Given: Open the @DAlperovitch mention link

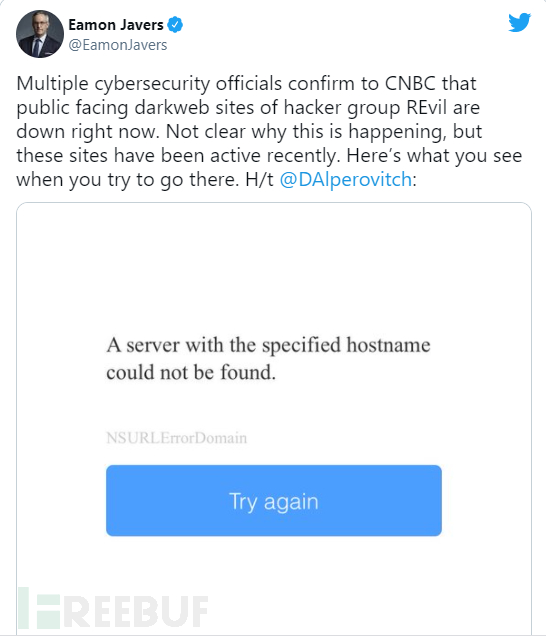Looking at the screenshot, I should coord(346,179).
